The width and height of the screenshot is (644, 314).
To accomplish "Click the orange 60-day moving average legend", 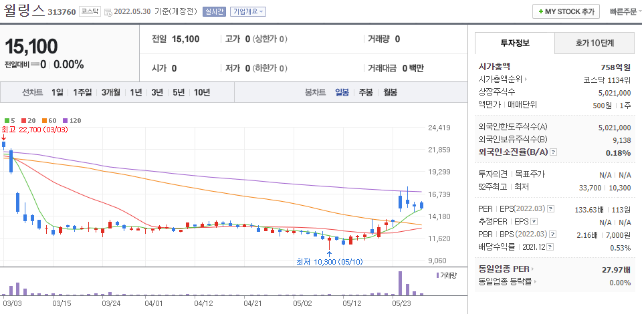I will point(49,121).
